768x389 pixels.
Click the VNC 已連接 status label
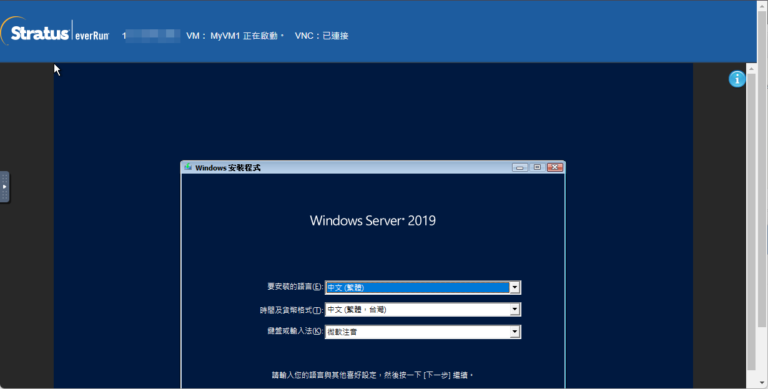(x=321, y=36)
